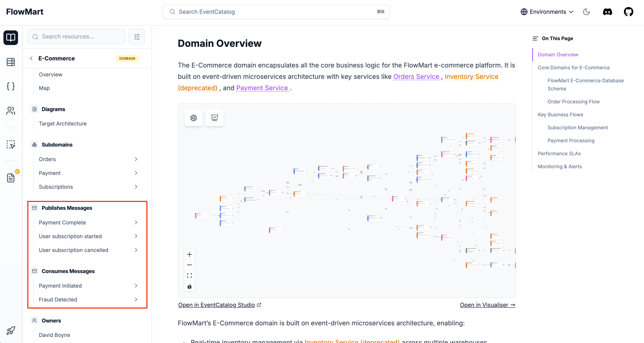Open the GitHub repository icon
The width and height of the screenshot is (644, 343).
[628, 12]
